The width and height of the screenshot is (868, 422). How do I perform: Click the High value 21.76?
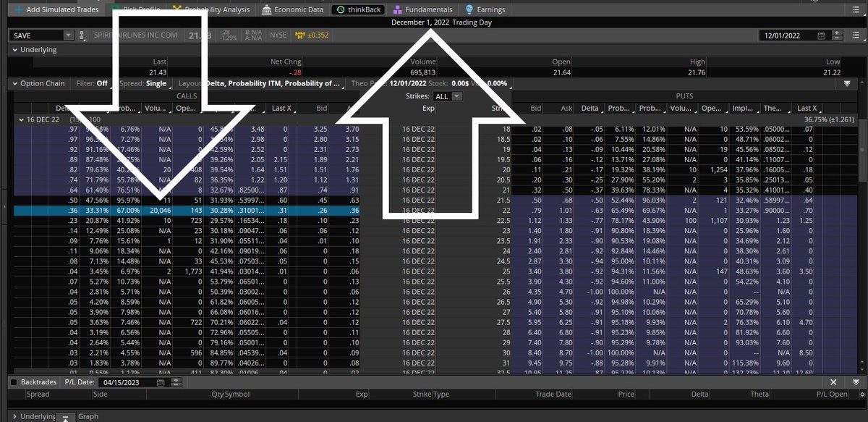click(x=695, y=72)
